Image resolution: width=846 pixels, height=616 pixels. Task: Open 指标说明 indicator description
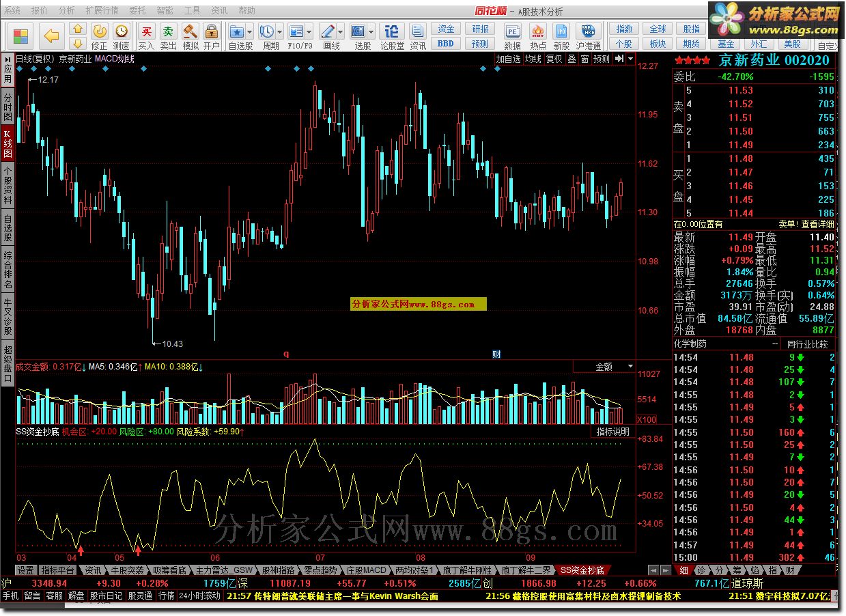(613, 432)
